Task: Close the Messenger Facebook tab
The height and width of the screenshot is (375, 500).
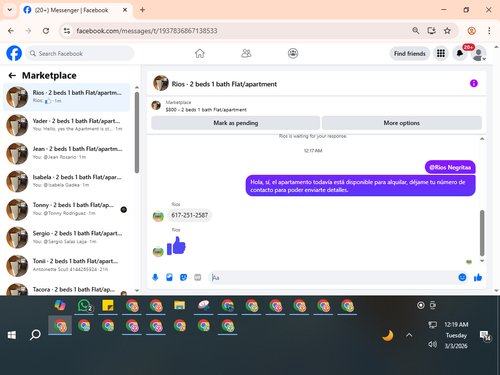Action: point(125,10)
